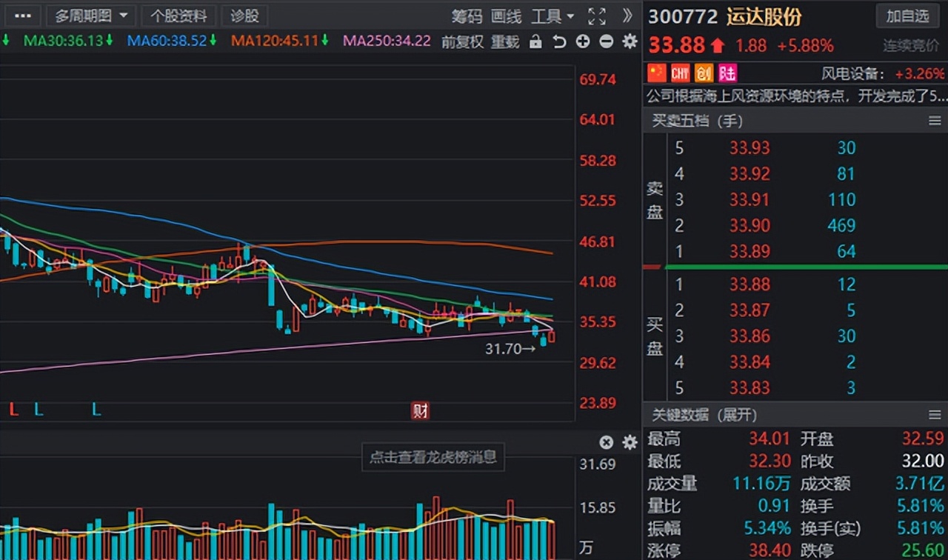
Task: Zoom in the chart with plus icon
Action: (583, 41)
